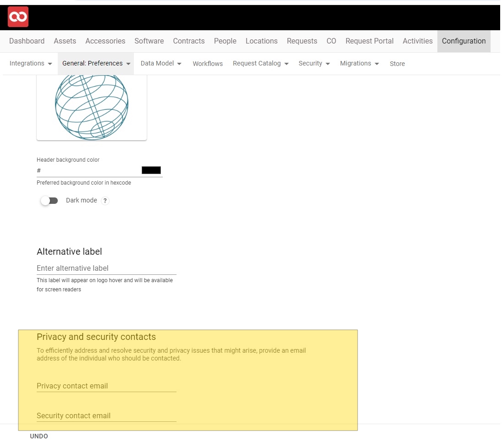The width and height of the screenshot is (502, 448).
Task: Select the Configuration tab
Action: [464, 41]
